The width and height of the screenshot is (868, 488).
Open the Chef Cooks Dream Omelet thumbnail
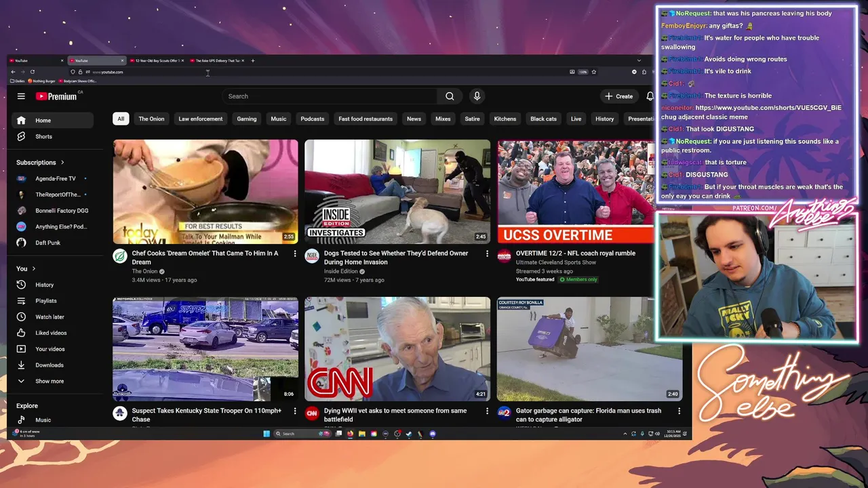[205, 192]
